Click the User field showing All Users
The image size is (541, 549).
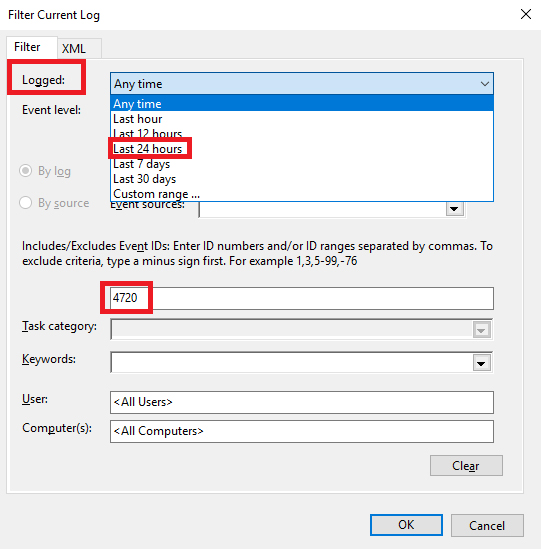302,402
